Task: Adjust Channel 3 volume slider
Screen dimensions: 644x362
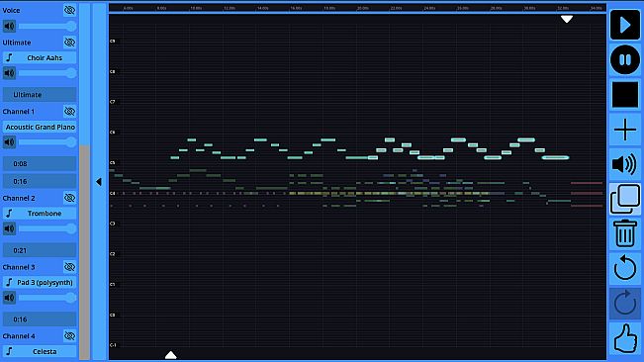Action: (x=47, y=298)
